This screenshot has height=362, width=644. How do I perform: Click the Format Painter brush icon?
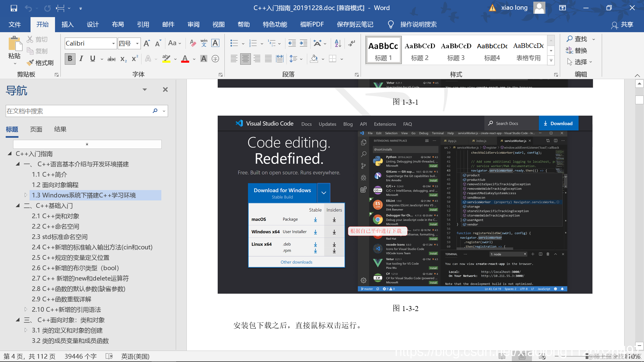[31, 63]
